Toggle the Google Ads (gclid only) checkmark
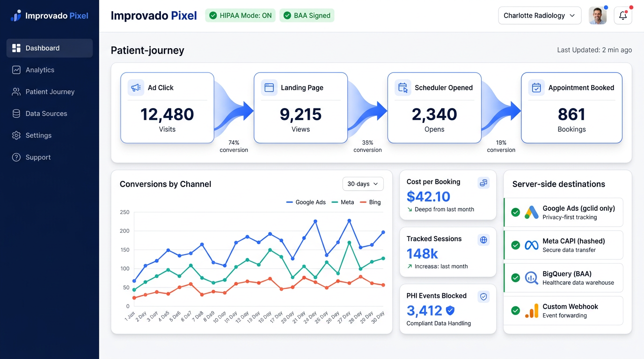644x359 pixels. [x=515, y=212]
